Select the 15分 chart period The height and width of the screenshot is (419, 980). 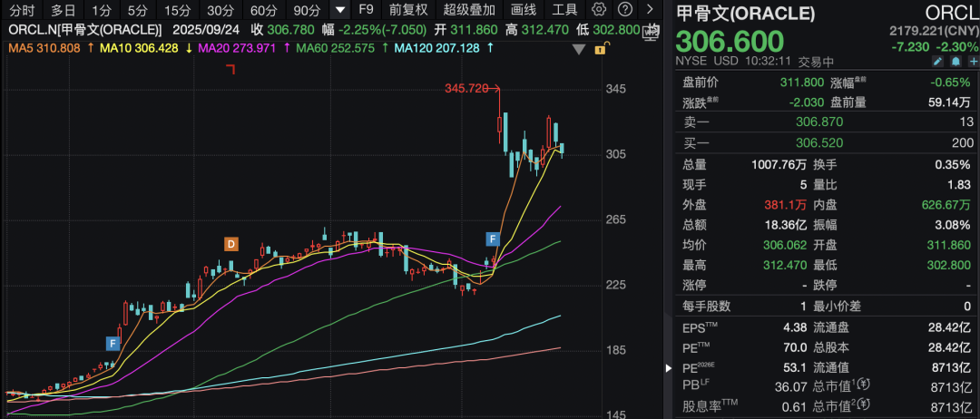coord(178,9)
